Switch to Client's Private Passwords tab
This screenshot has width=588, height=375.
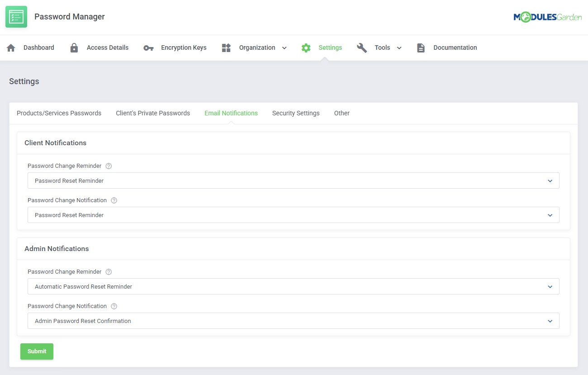(153, 113)
